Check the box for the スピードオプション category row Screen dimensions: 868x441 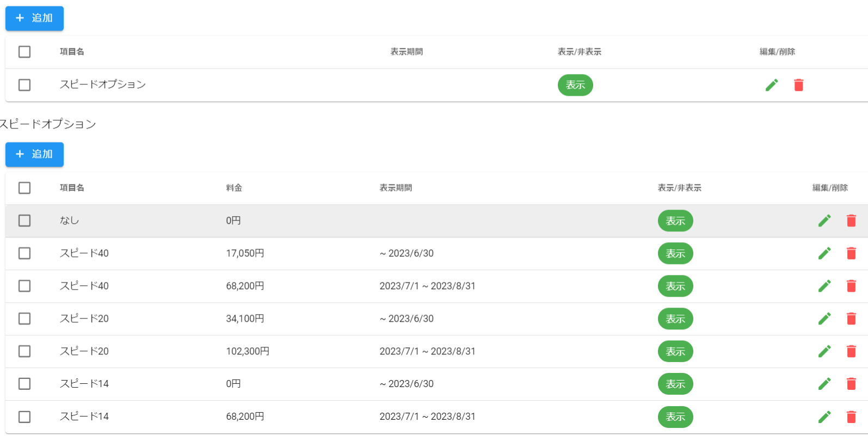pyautogui.click(x=24, y=85)
